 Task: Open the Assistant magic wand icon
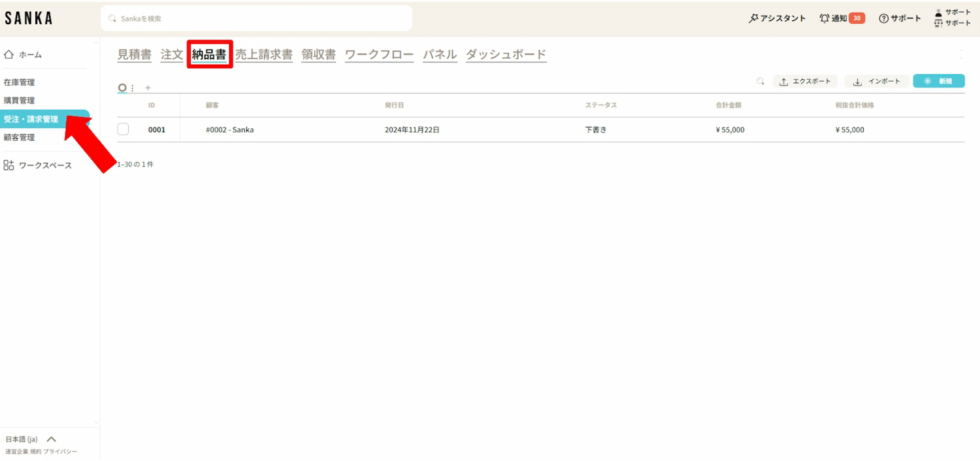753,18
